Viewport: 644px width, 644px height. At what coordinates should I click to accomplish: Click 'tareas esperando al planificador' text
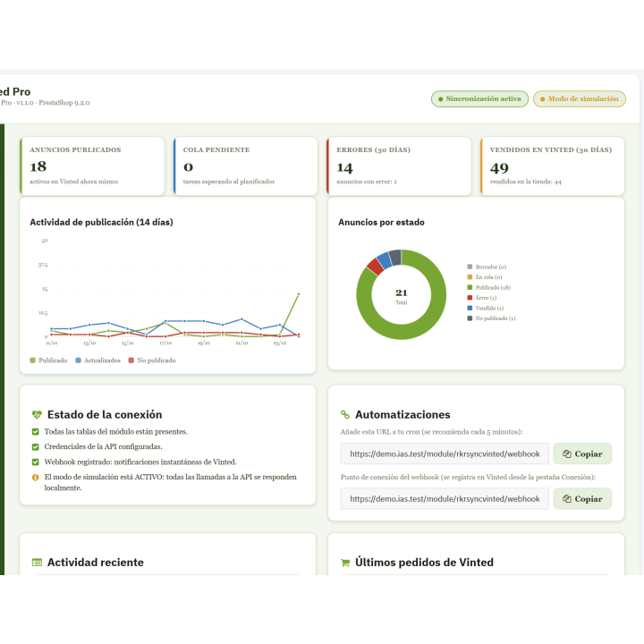[229, 182]
